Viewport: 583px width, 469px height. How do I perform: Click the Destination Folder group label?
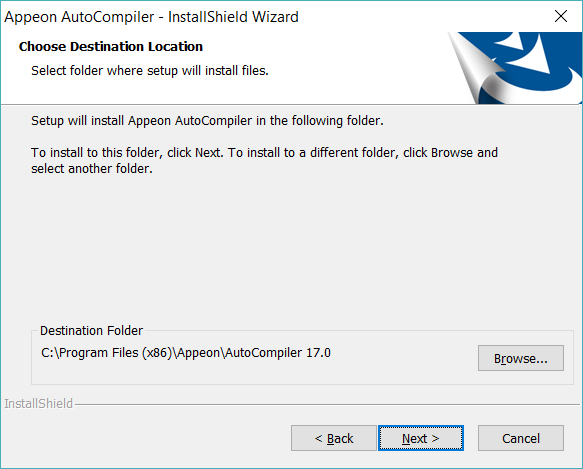tap(91, 330)
